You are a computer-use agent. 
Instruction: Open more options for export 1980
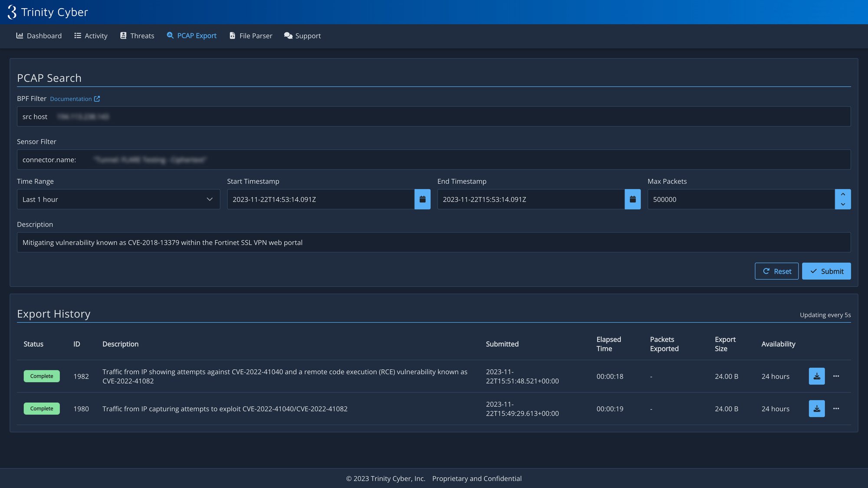[x=836, y=409]
